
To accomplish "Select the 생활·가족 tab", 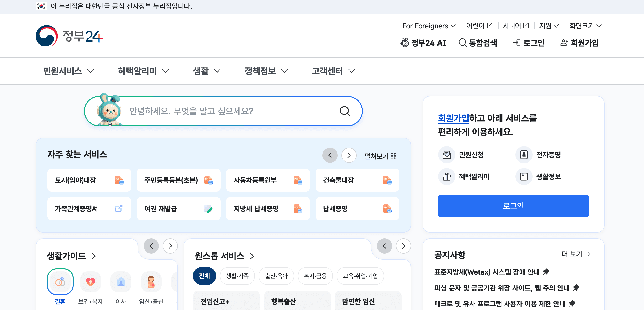I will (x=237, y=276).
